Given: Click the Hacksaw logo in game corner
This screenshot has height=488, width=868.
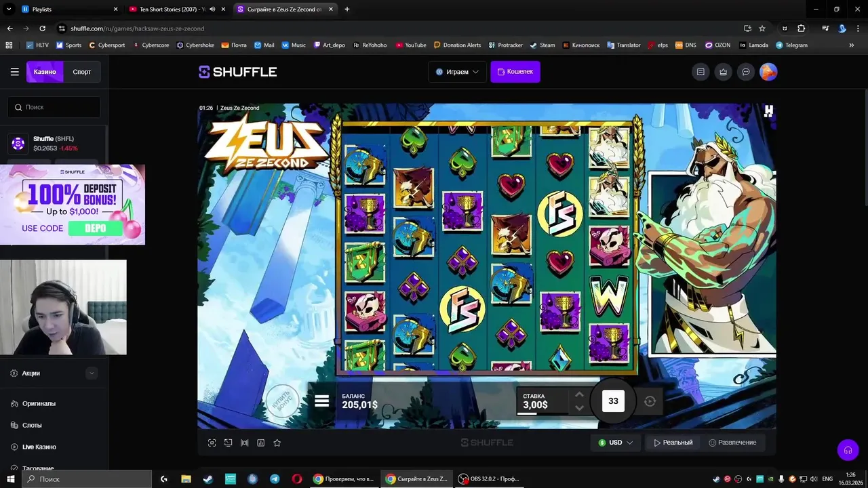Looking at the screenshot, I should pos(768,111).
